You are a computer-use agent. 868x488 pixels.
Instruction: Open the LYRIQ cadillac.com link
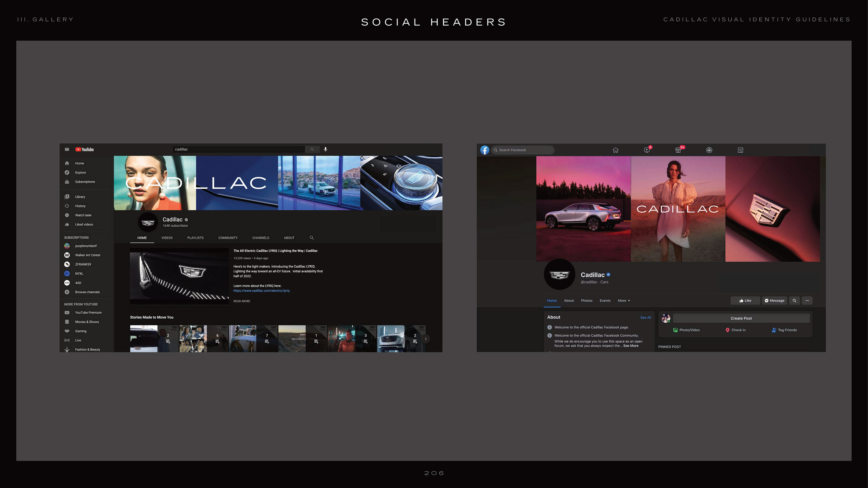pos(261,291)
